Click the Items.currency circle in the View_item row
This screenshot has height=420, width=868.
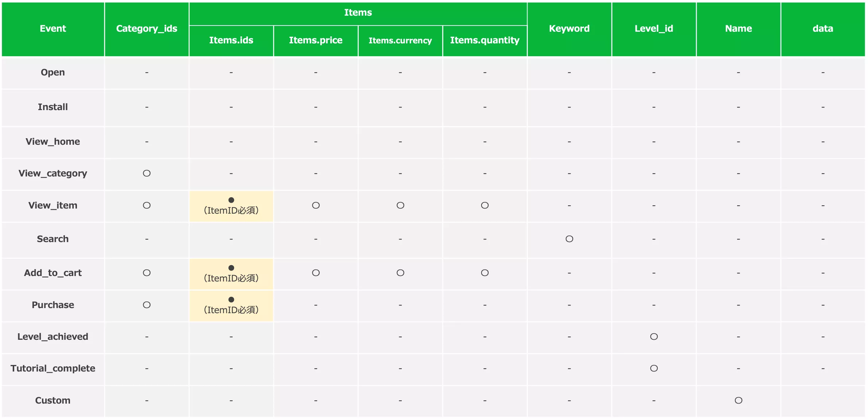tap(400, 205)
